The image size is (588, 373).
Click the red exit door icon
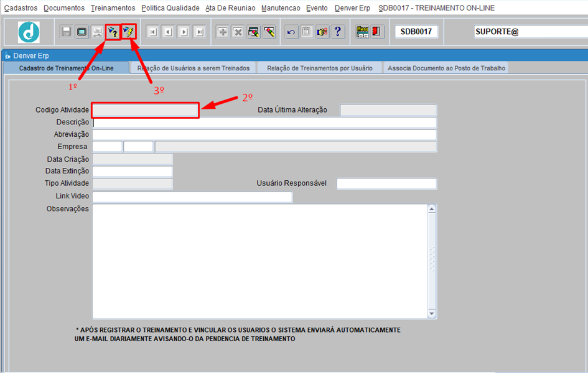click(x=376, y=32)
